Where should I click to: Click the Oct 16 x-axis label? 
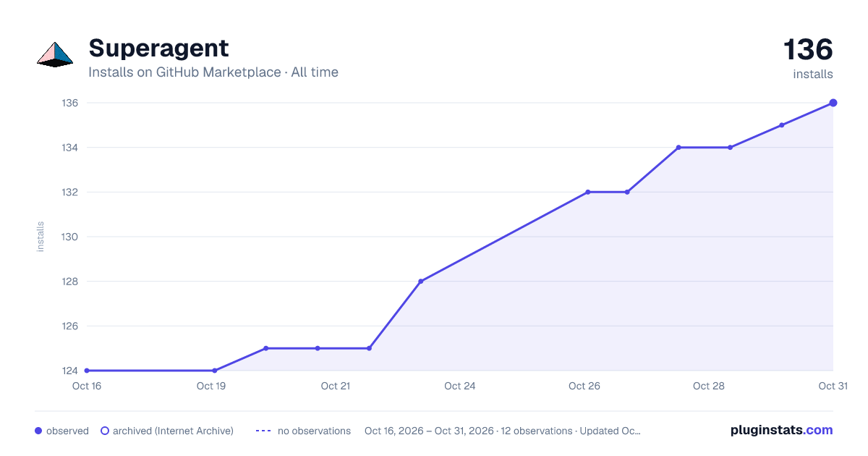point(87,386)
